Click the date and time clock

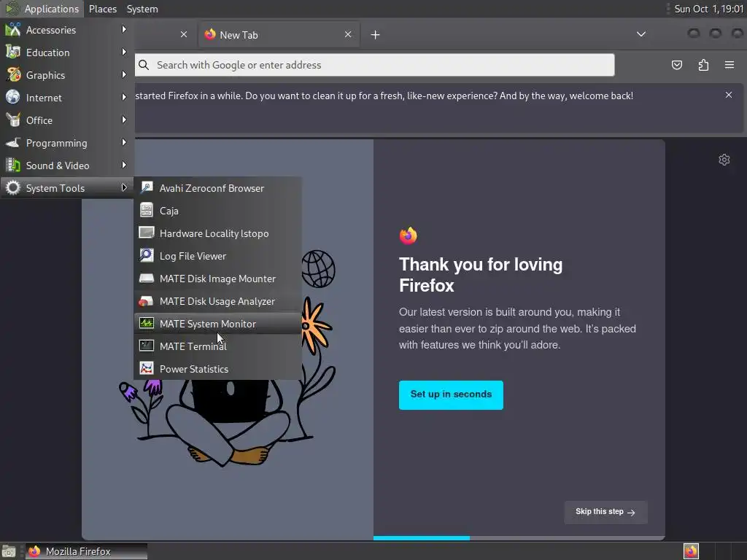pyautogui.click(x=709, y=9)
